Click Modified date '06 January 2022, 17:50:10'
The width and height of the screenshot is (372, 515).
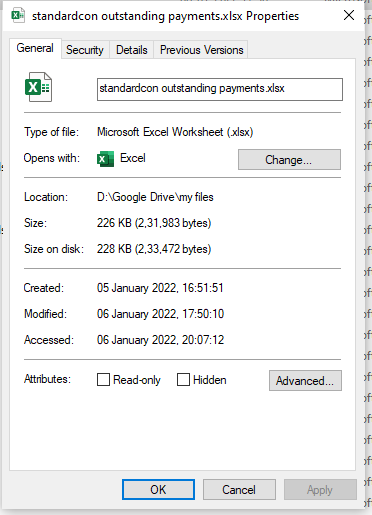[x=160, y=314]
